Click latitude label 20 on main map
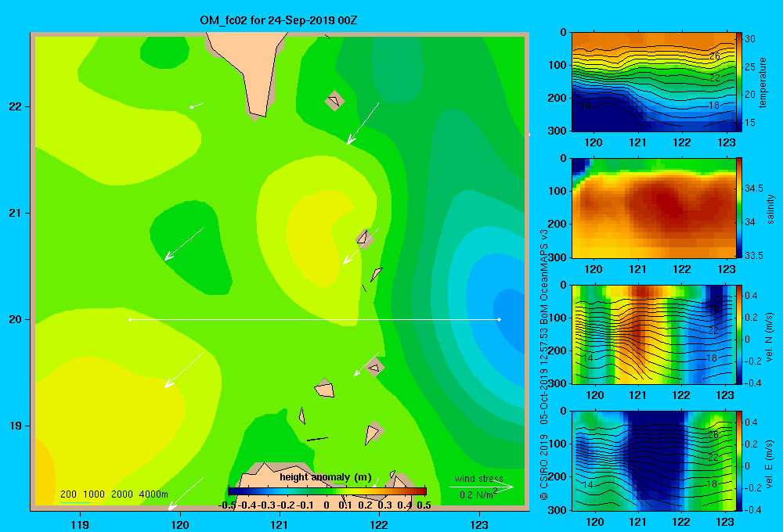 click(x=15, y=319)
